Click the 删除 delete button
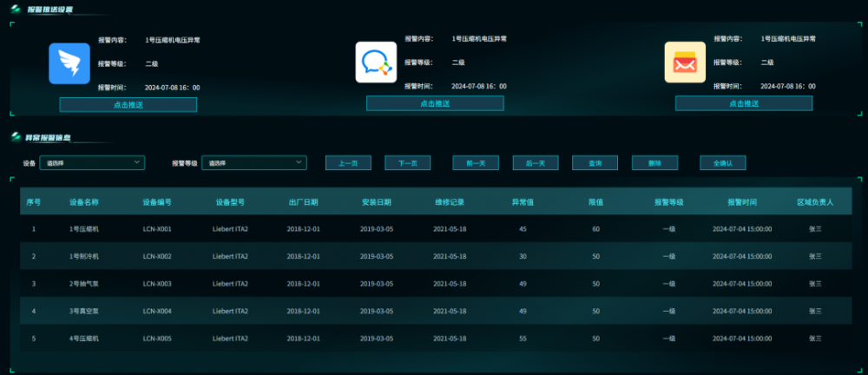 pos(654,163)
